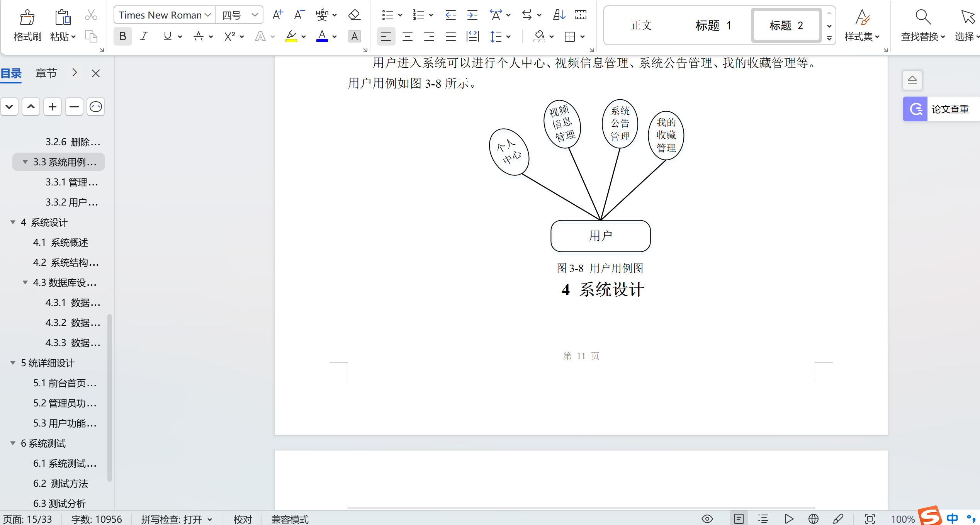Collapse the 3.3 系统用例 tree item
The width and height of the screenshot is (980, 525).
[x=25, y=162]
